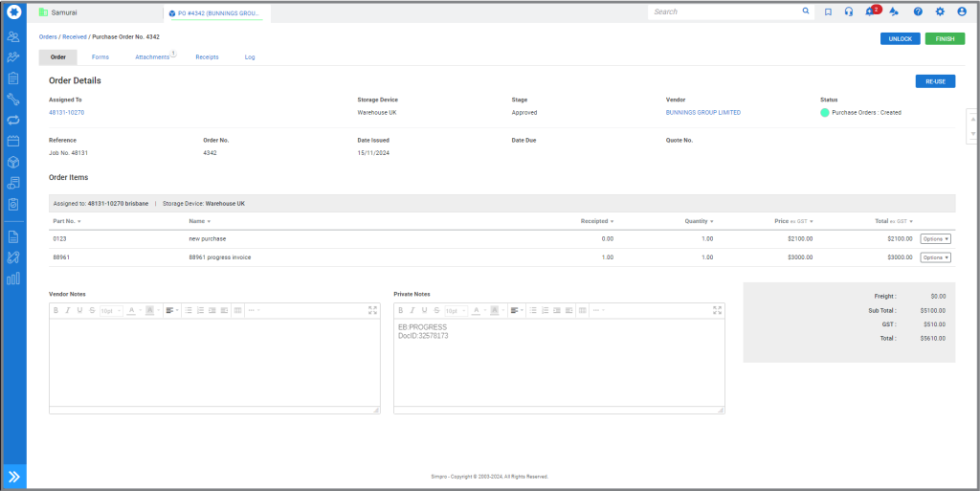The width and height of the screenshot is (980, 491).
Task: Toggle italic in Private Notes editor
Action: point(412,310)
